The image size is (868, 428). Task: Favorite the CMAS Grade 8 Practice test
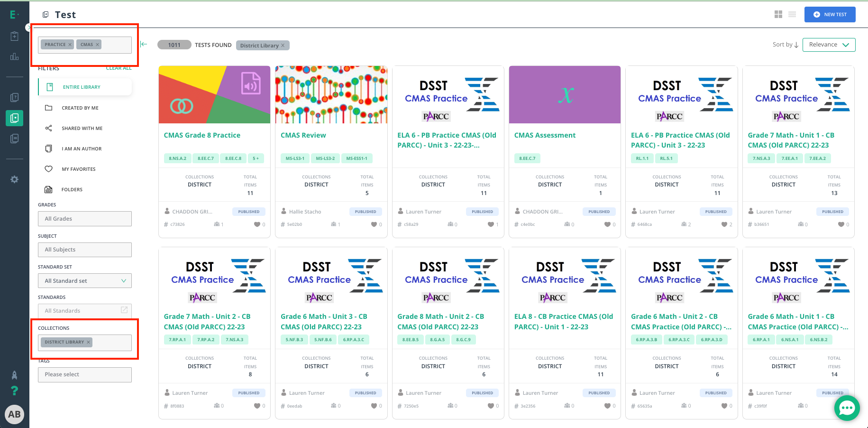[x=257, y=224]
